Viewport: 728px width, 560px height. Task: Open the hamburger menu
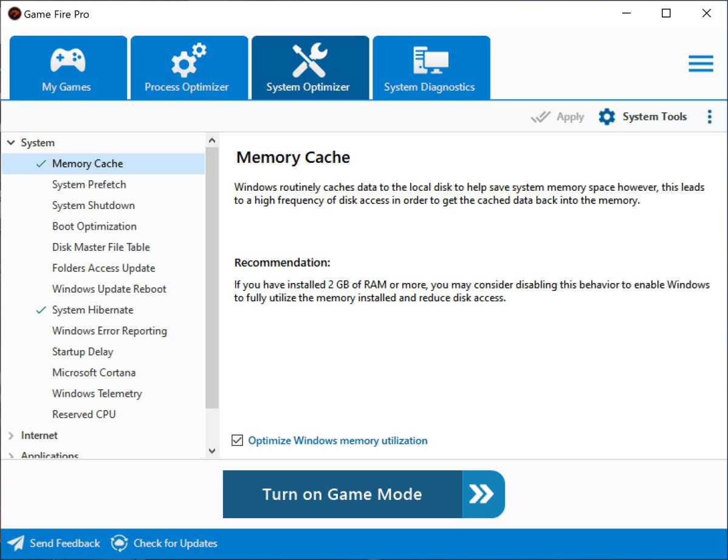[x=700, y=64]
